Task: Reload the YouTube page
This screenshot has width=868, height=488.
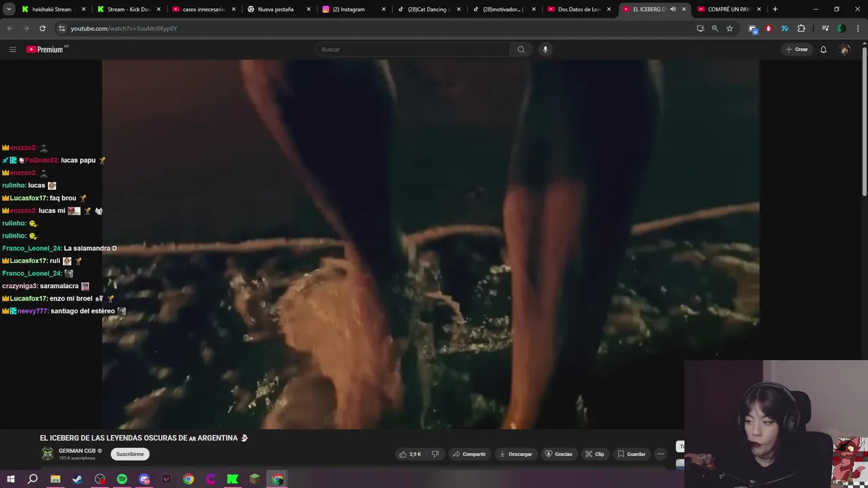Action: (42, 28)
